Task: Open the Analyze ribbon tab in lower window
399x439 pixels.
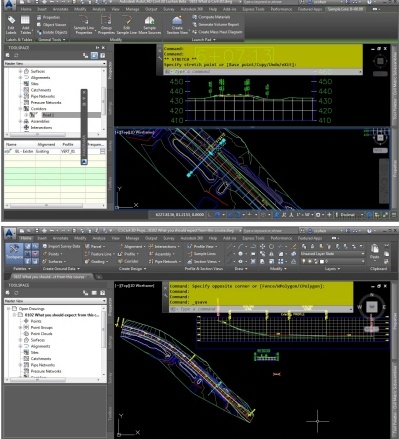Action: [x=99, y=238]
